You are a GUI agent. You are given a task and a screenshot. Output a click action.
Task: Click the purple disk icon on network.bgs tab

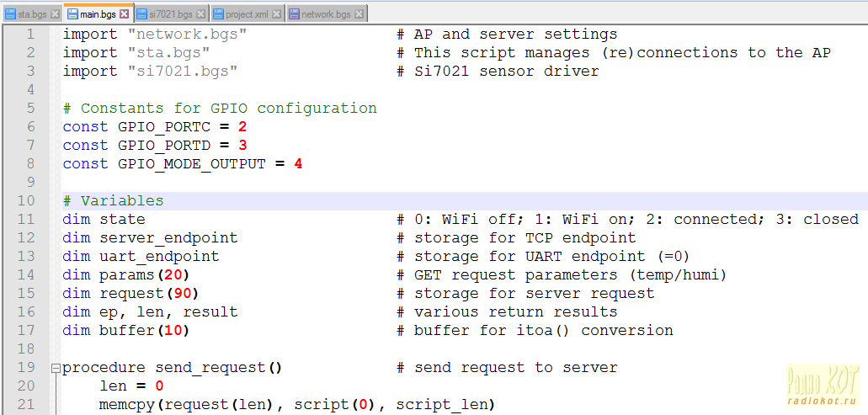pyautogui.click(x=294, y=14)
